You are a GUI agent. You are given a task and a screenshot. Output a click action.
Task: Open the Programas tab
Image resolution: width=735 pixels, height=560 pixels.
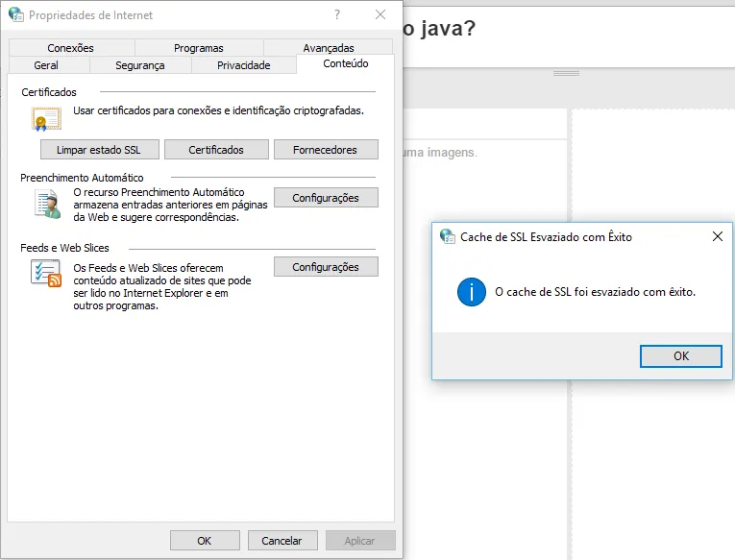tap(199, 48)
